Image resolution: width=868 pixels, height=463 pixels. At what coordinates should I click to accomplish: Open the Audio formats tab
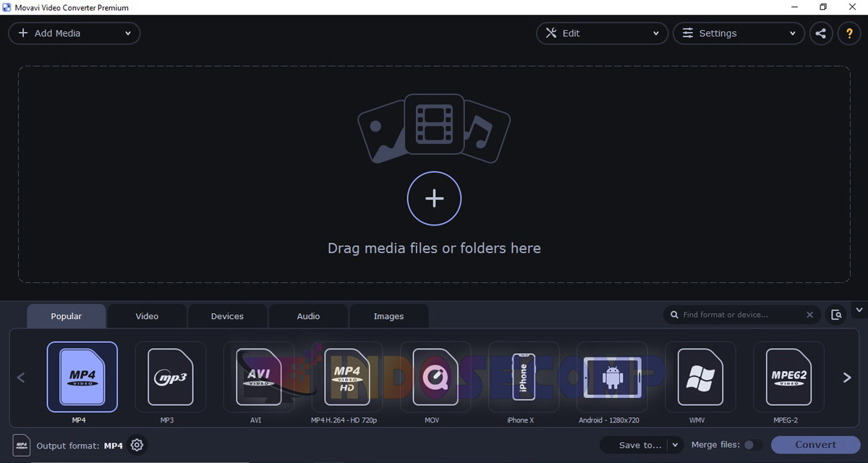coord(308,315)
